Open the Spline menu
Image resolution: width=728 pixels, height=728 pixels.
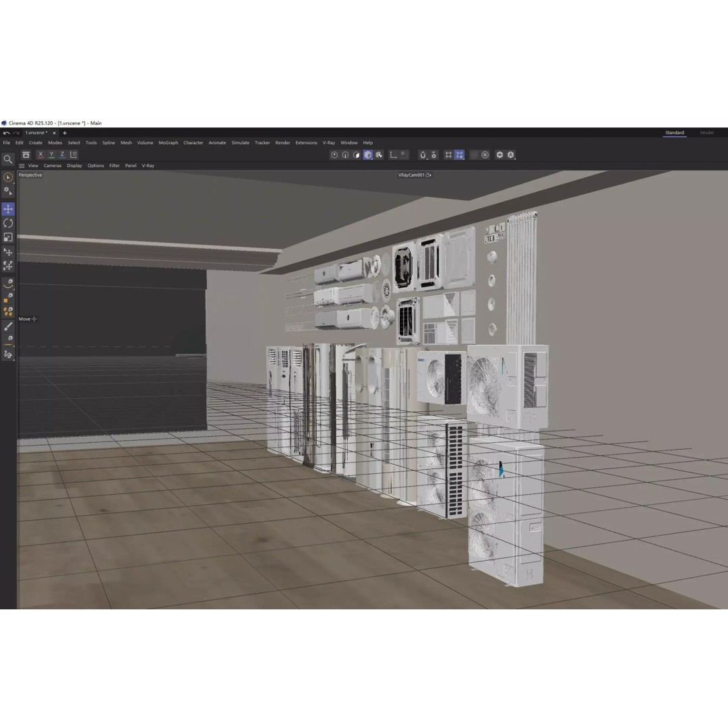pyautogui.click(x=109, y=143)
